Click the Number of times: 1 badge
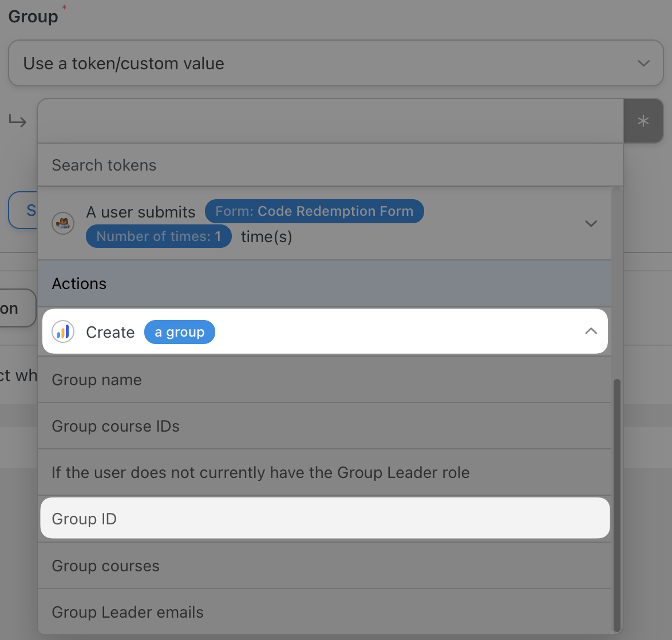This screenshot has width=672, height=640. tap(159, 236)
